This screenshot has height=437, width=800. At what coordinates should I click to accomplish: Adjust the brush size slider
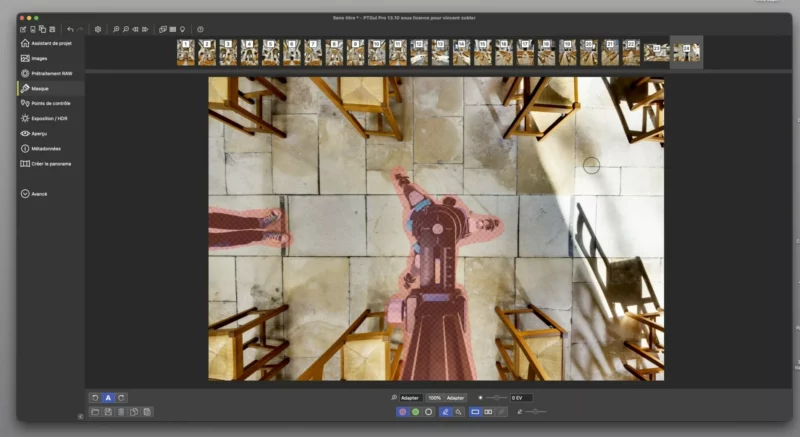(x=535, y=412)
